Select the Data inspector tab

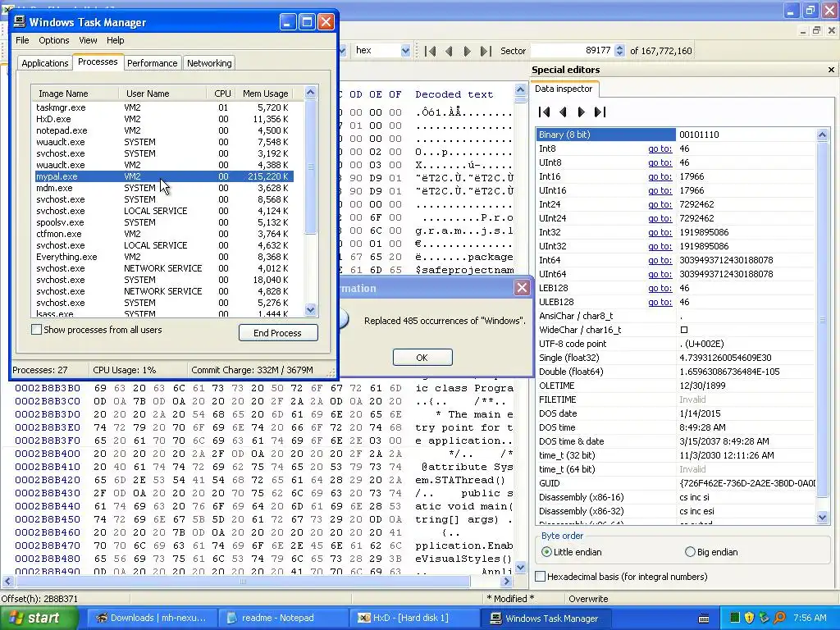pos(564,89)
